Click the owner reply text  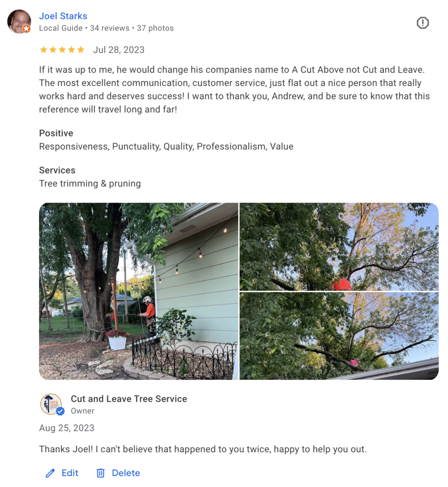pyautogui.click(x=203, y=449)
